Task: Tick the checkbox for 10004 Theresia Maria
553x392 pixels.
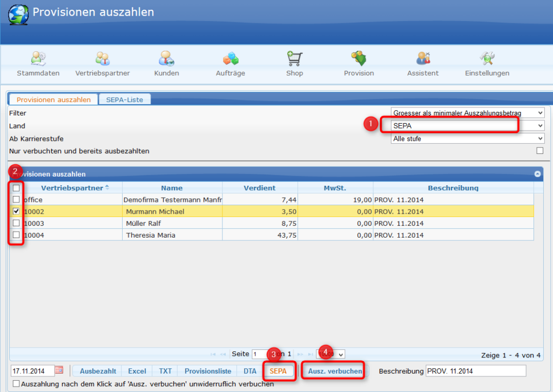Action: [16, 235]
